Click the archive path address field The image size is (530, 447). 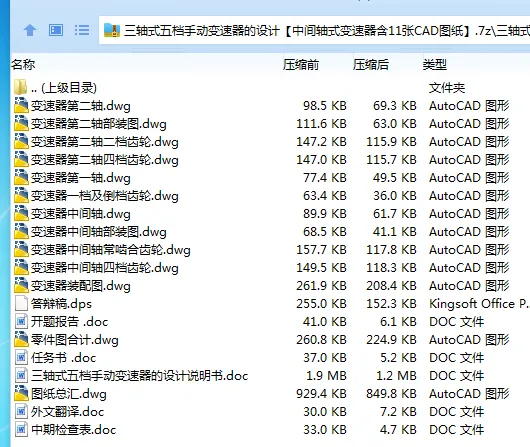tap(314, 30)
